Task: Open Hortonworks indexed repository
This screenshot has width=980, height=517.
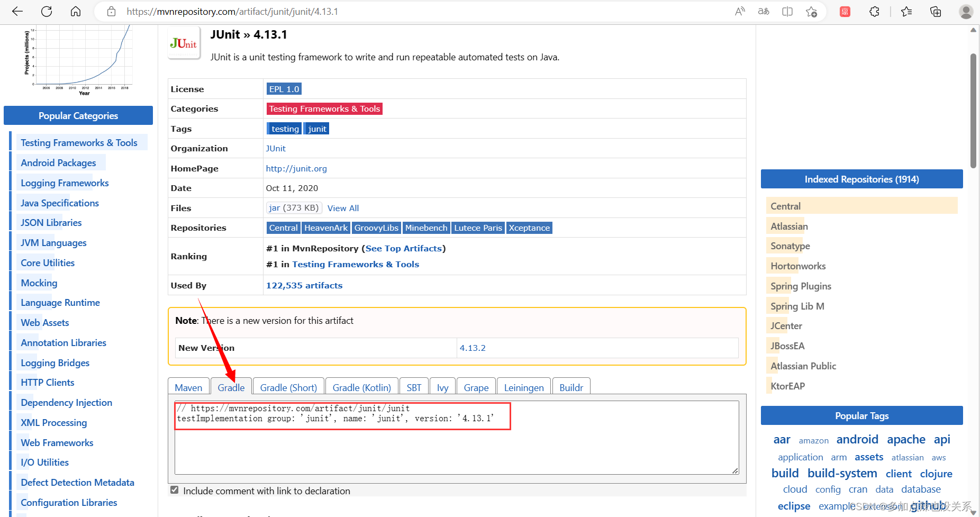Action: (798, 266)
